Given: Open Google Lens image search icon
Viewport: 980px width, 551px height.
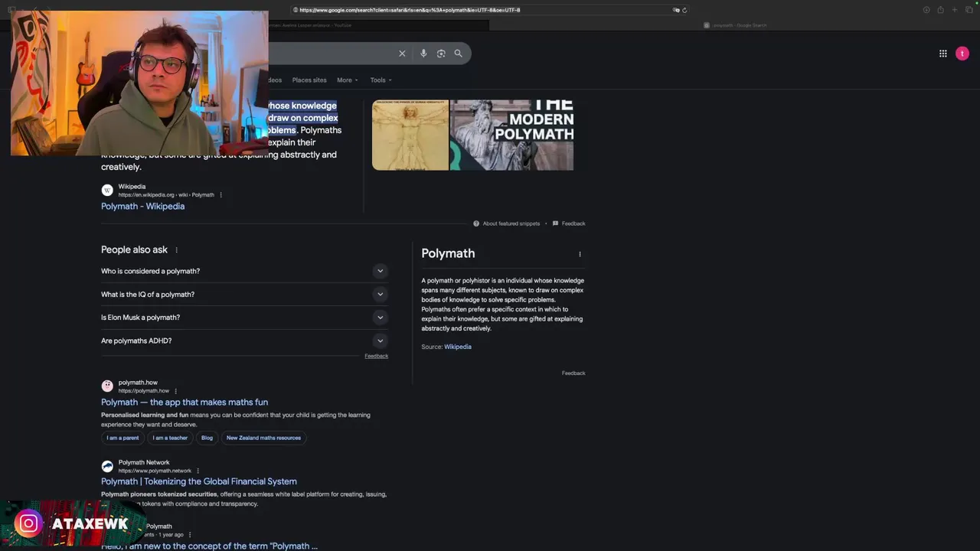Looking at the screenshot, I should [441, 54].
